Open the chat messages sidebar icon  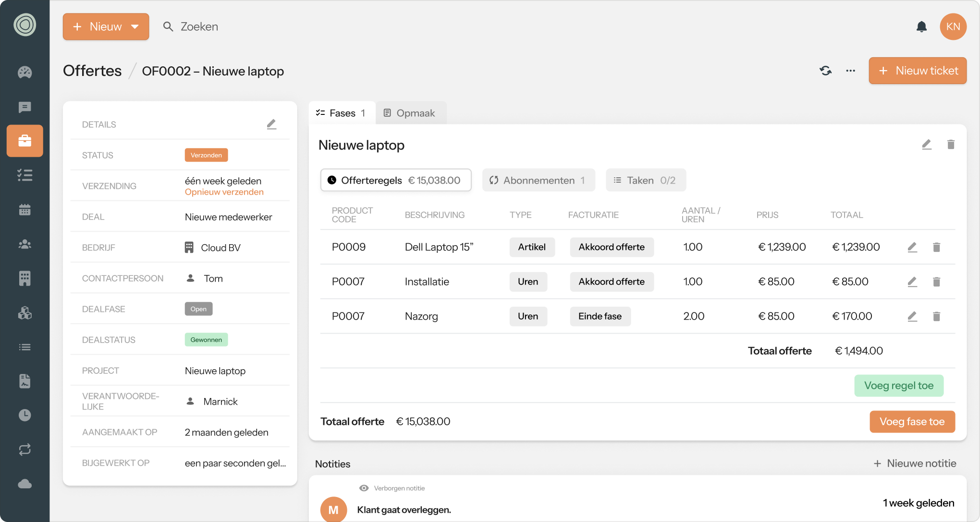[x=24, y=107]
